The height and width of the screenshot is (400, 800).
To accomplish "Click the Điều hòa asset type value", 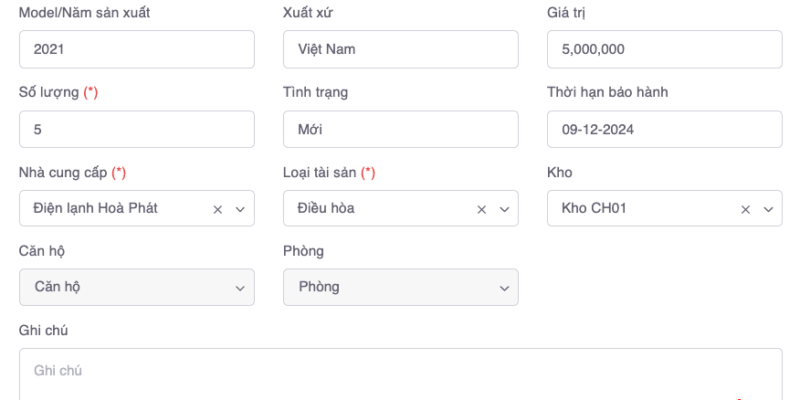I will point(326,208).
